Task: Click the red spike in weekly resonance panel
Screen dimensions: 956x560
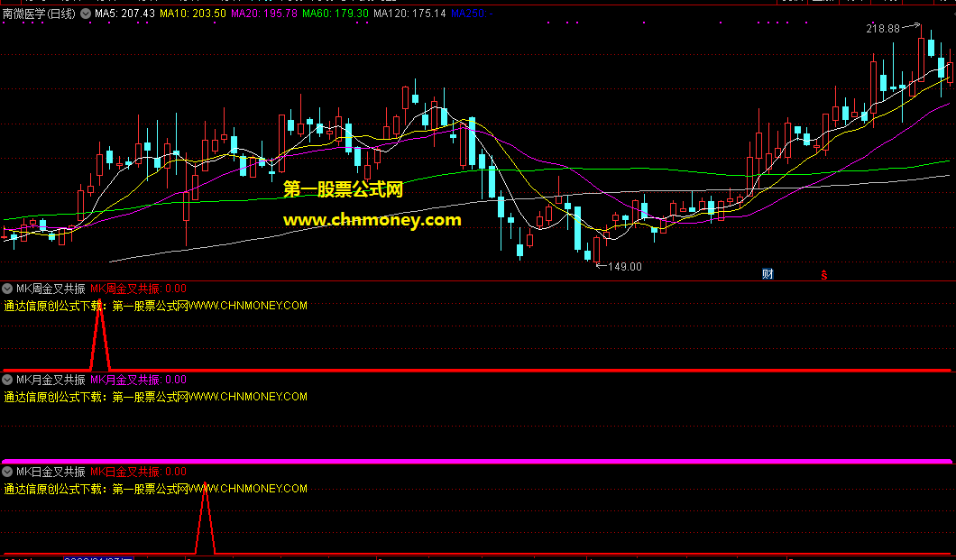Action: pyautogui.click(x=100, y=335)
